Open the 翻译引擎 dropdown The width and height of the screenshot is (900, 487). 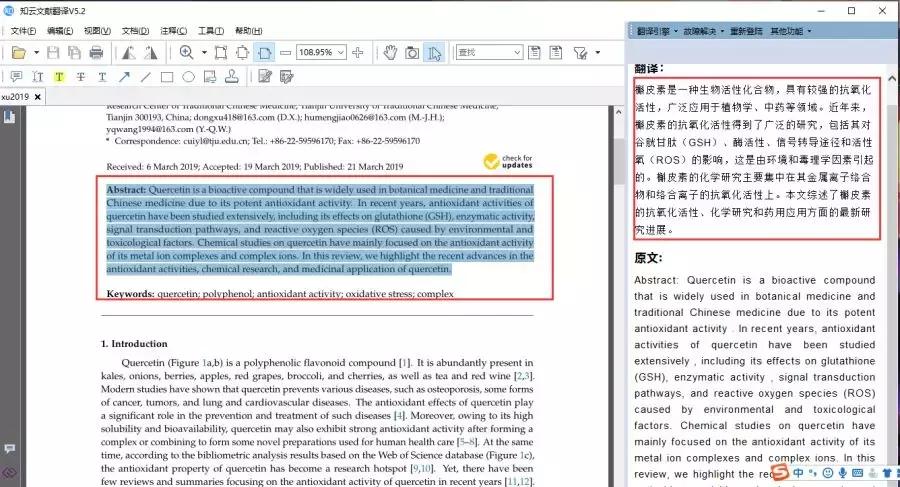pyautogui.click(x=657, y=31)
